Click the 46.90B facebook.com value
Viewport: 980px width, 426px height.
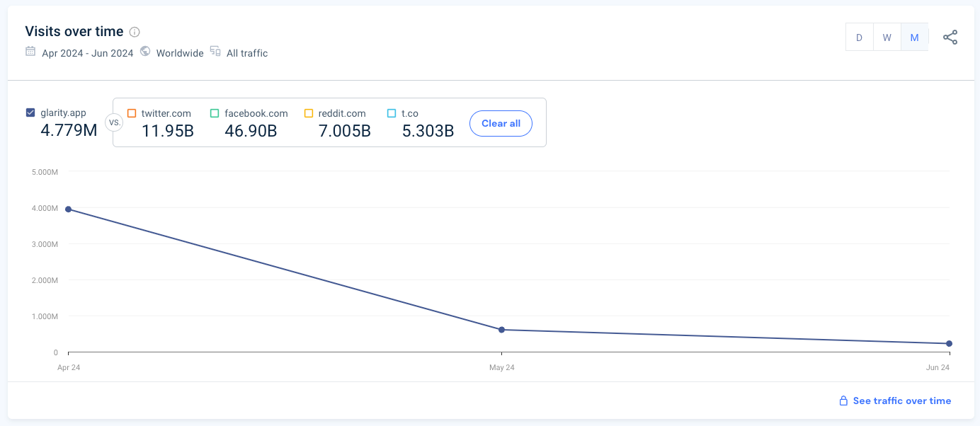pyautogui.click(x=251, y=131)
